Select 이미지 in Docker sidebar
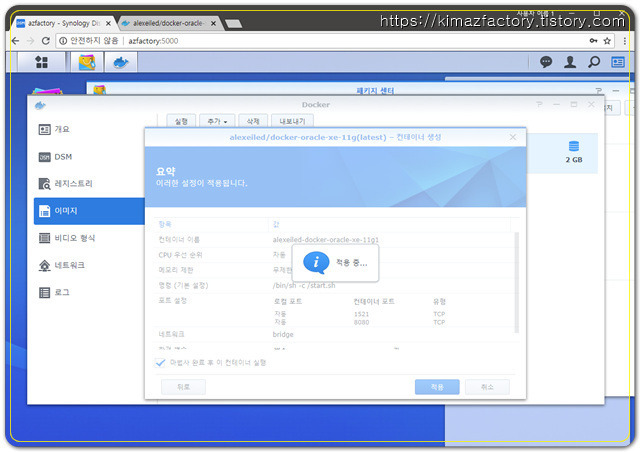This screenshot has width=640, height=452. click(x=89, y=211)
